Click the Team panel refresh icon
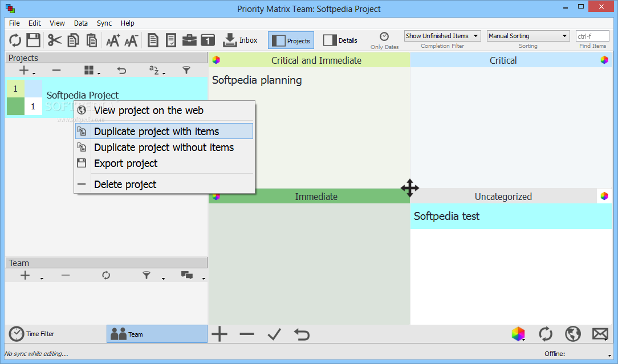 (106, 275)
